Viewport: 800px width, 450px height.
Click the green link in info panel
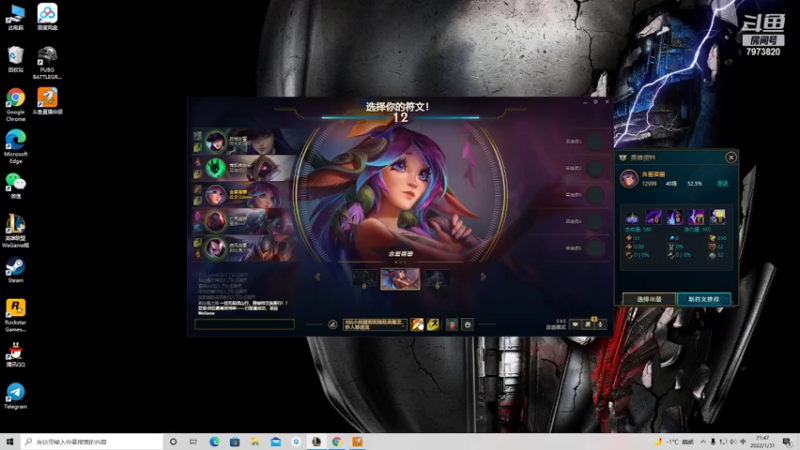(722, 184)
